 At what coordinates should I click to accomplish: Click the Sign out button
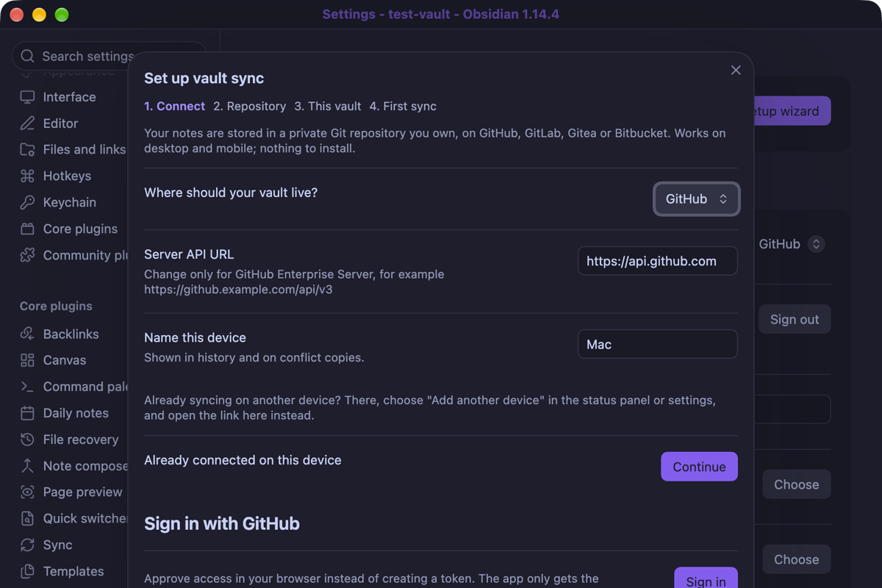pyautogui.click(x=795, y=320)
